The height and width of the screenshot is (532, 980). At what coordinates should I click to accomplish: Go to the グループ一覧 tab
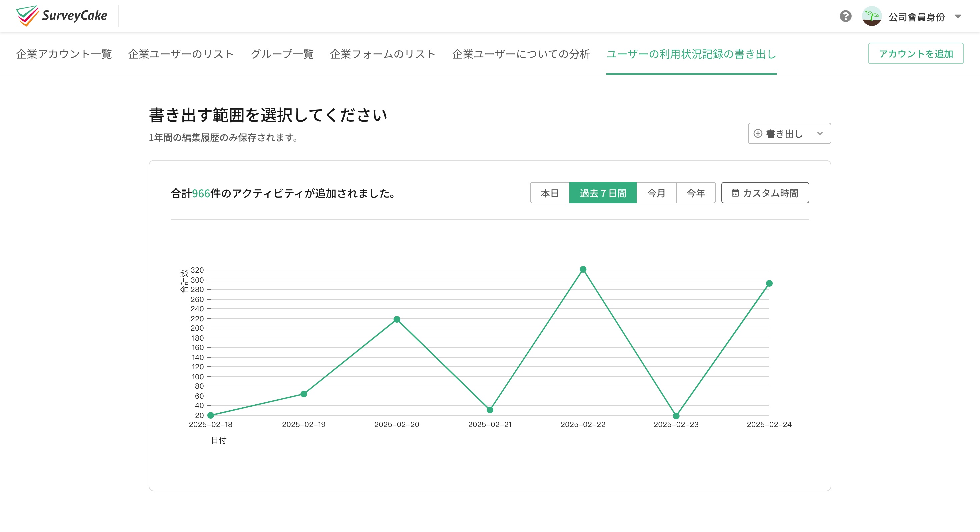[282, 54]
